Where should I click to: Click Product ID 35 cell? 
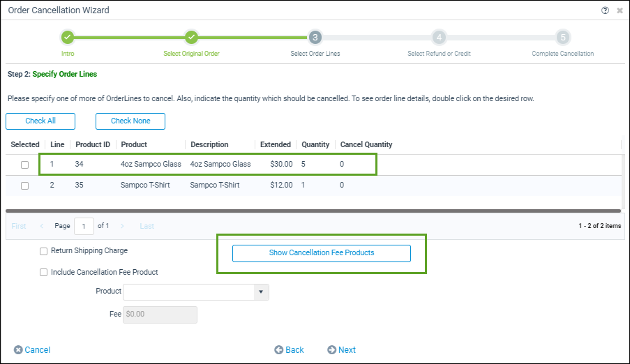pos(79,185)
